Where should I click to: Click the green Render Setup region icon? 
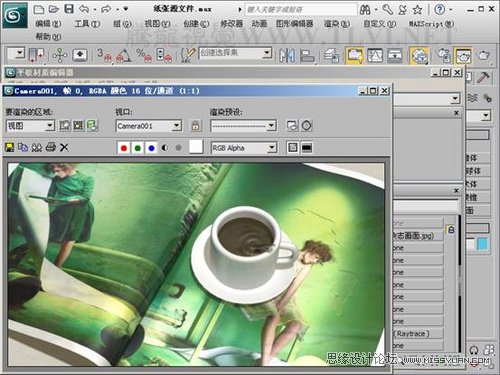tap(92, 126)
